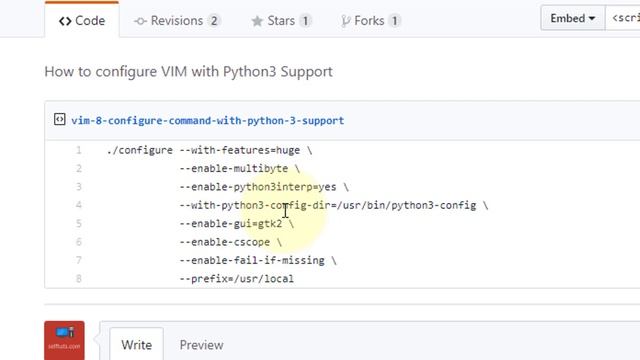
Task: Click the '--with-python3-config-dir' code line
Action: (334, 205)
